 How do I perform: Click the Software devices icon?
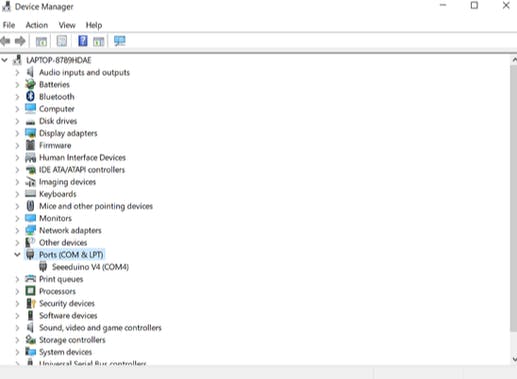[30, 315]
